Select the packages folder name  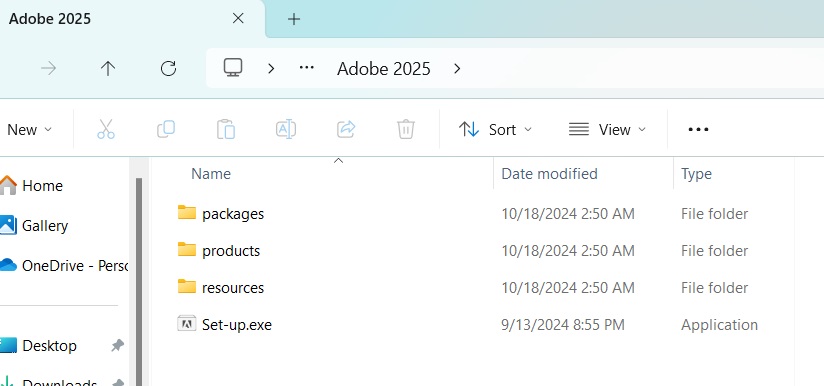pos(233,214)
